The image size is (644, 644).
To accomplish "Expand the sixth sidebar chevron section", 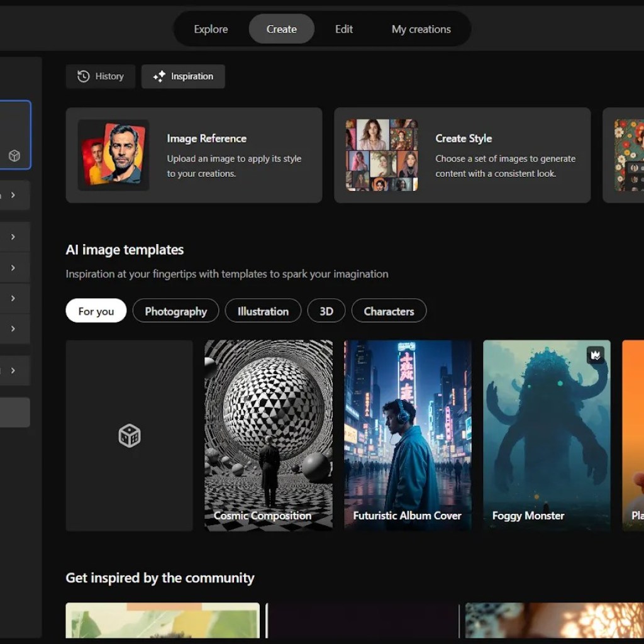I will tap(13, 370).
